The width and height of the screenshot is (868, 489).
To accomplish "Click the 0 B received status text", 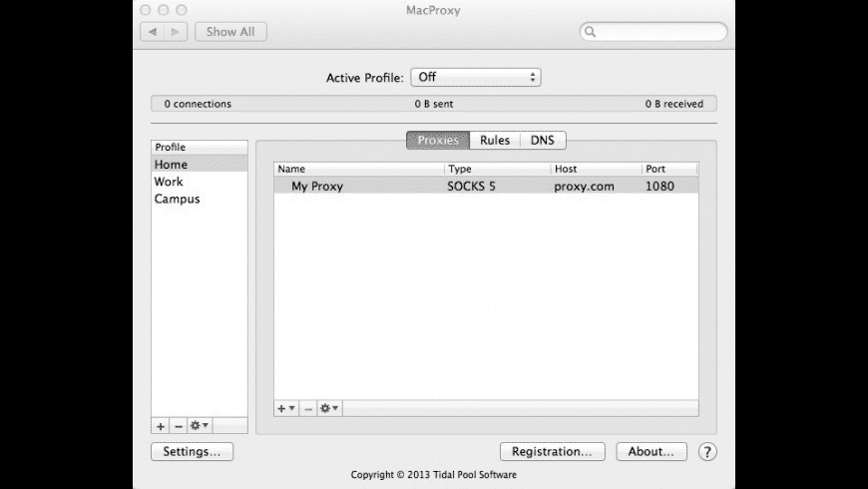I will coord(674,104).
